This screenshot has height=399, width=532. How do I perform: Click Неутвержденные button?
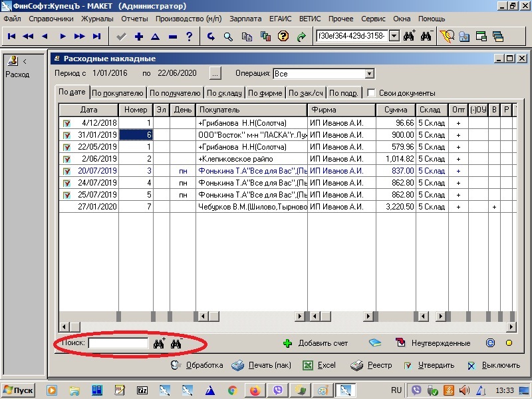(434, 343)
